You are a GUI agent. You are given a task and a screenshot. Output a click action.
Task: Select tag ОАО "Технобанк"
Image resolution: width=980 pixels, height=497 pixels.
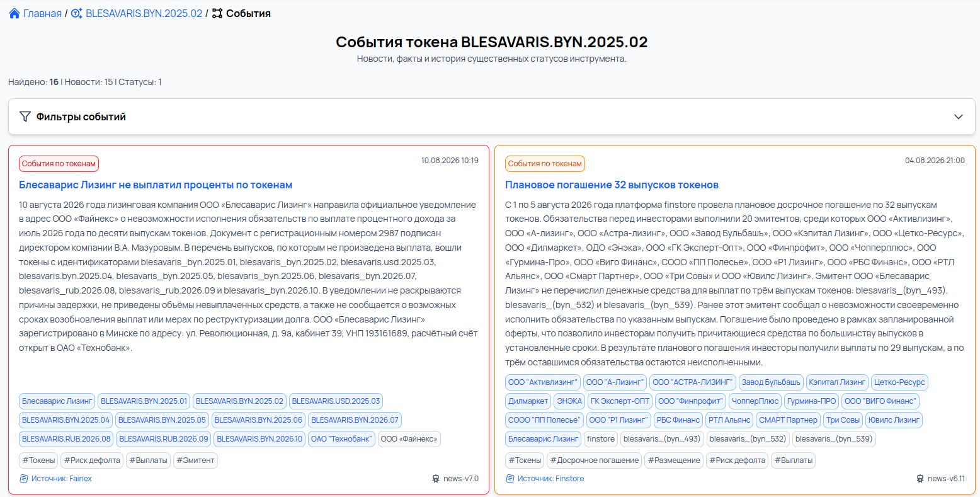pyautogui.click(x=342, y=439)
